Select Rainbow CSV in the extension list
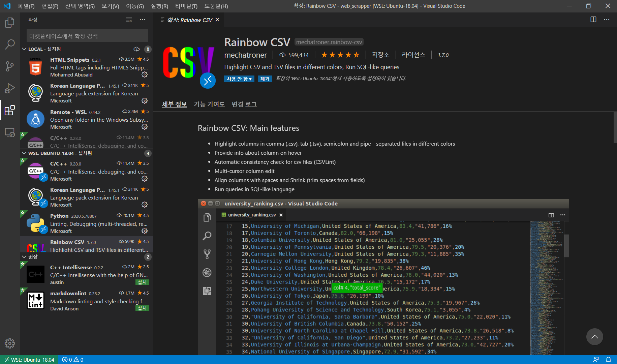This screenshot has width=617, height=364. click(x=87, y=244)
